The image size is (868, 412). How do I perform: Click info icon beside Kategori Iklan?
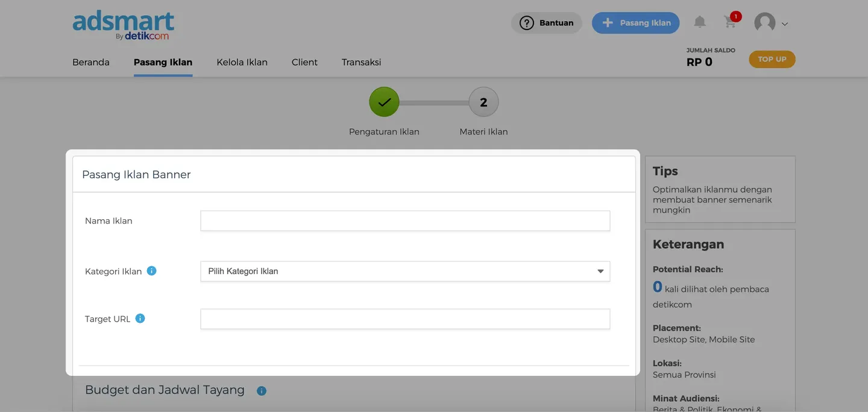point(152,271)
